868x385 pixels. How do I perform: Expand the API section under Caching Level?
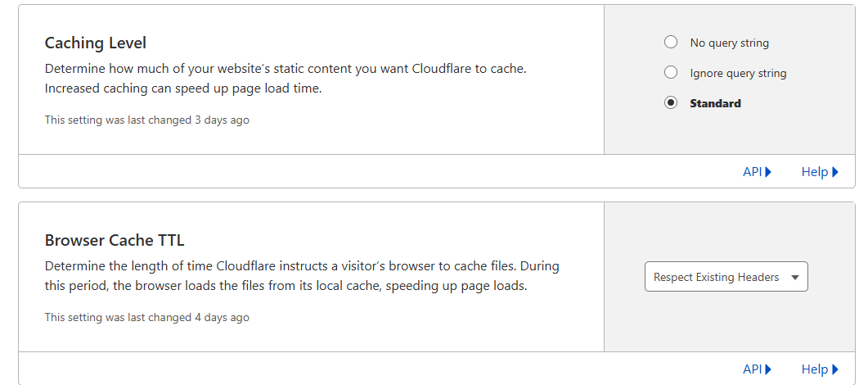point(753,172)
